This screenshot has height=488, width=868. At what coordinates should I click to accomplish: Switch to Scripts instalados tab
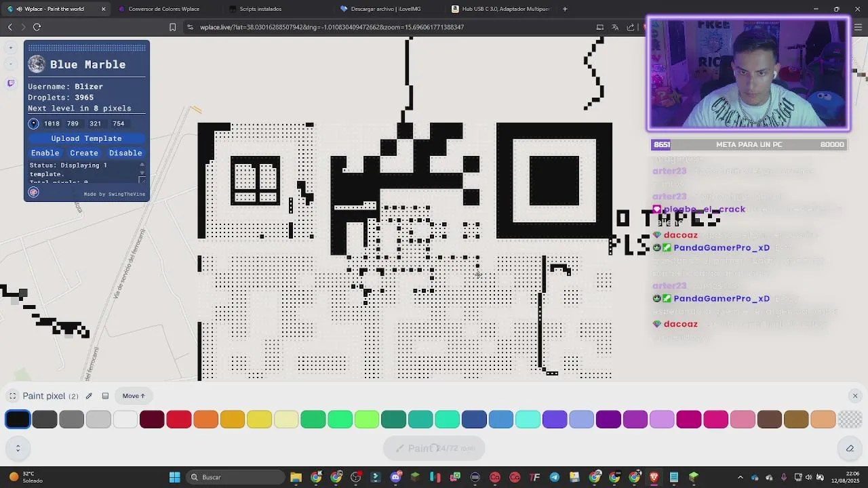(x=260, y=9)
